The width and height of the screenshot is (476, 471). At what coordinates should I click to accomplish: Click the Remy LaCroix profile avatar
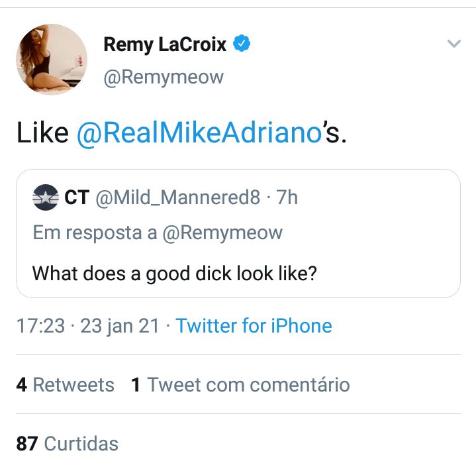tap(51, 60)
